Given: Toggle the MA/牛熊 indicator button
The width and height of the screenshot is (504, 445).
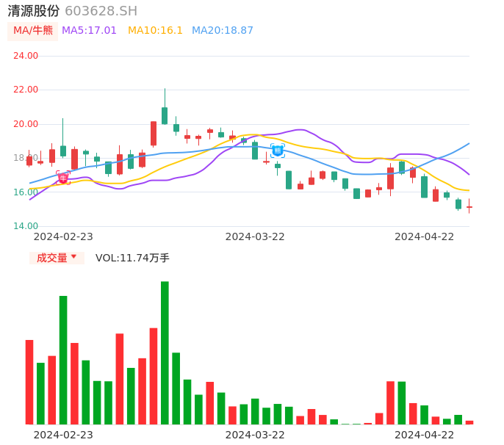Looking at the screenshot, I should [33, 31].
